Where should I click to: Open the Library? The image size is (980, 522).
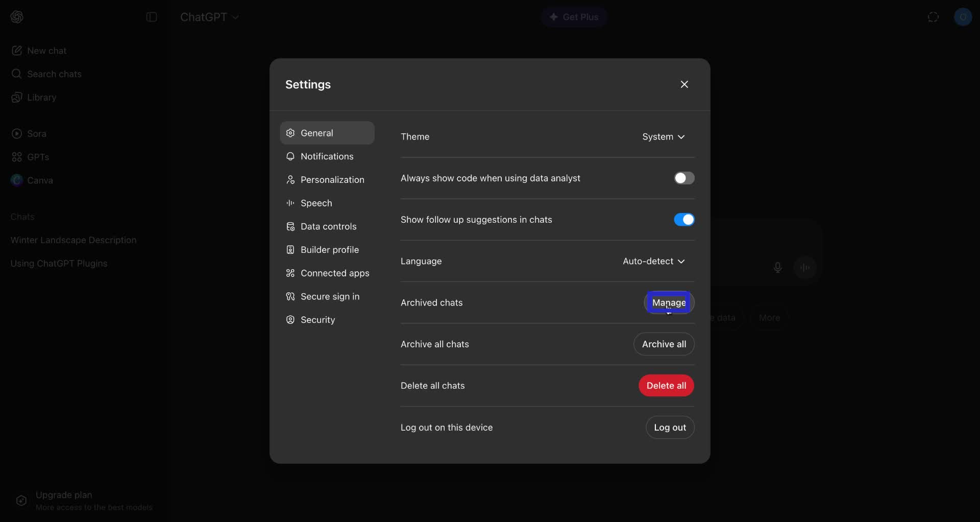41,97
